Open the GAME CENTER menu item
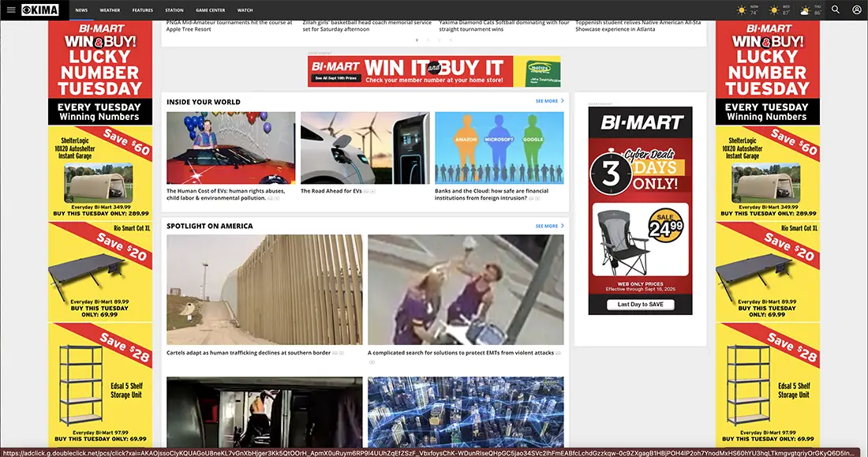Image resolution: width=868 pixels, height=457 pixels. (211, 10)
